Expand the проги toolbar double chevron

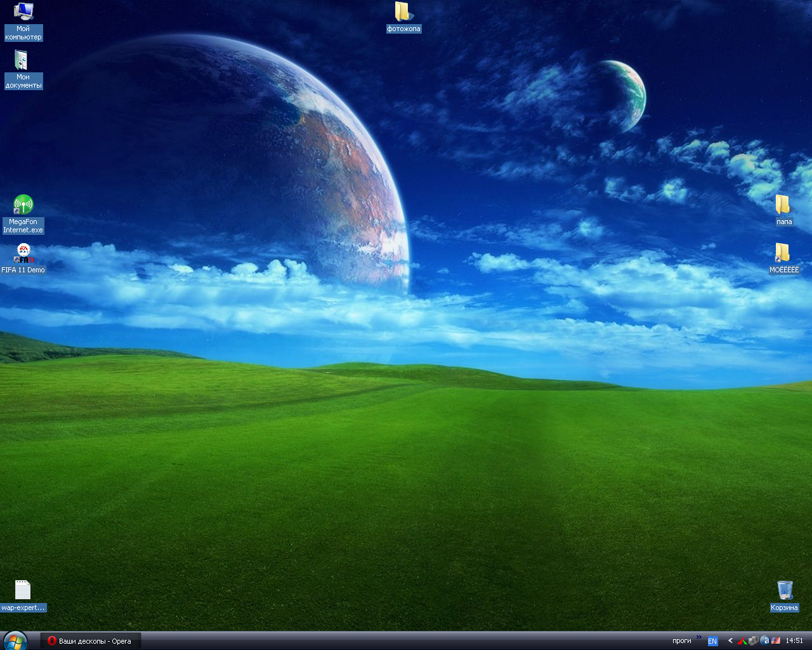(x=699, y=637)
